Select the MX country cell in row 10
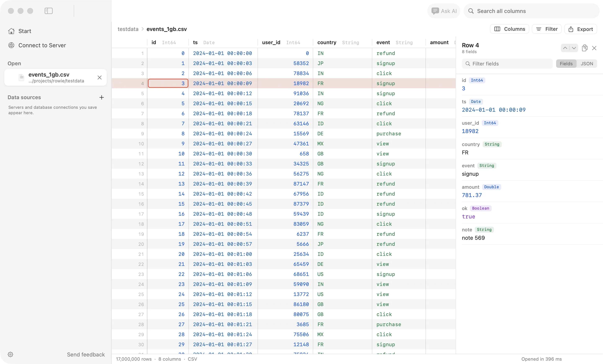The image size is (603, 364). [x=342, y=144]
